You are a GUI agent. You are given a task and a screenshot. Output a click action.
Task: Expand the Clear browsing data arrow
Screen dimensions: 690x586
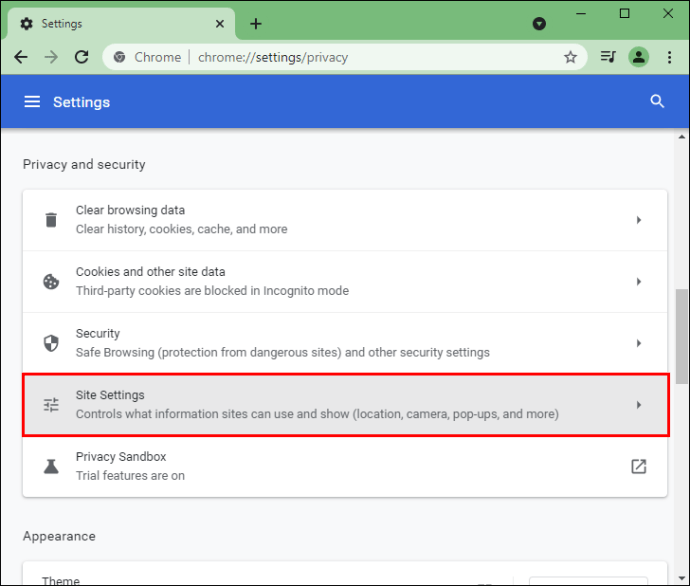click(639, 220)
